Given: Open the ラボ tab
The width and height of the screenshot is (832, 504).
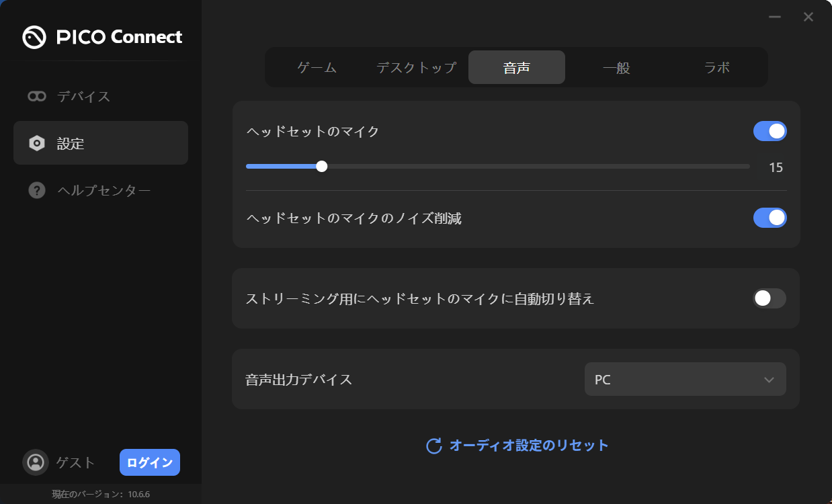Looking at the screenshot, I should point(716,67).
